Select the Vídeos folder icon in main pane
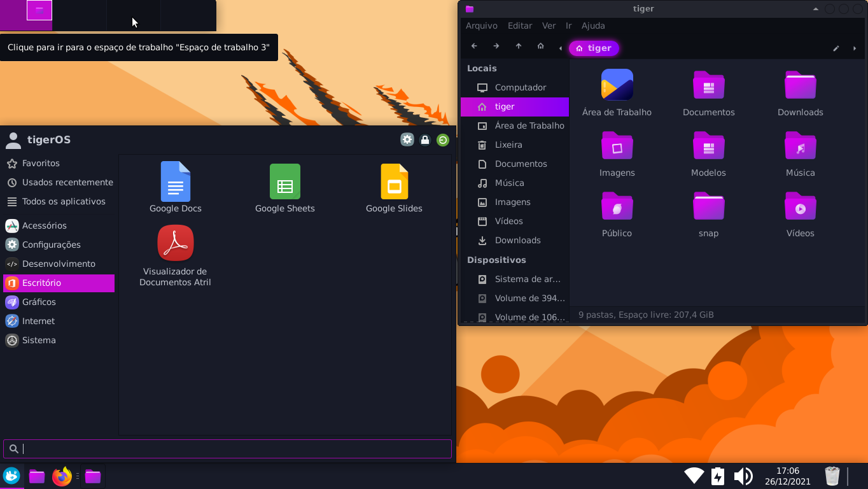Screen dimensions: 868x489 click(x=800, y=206)
